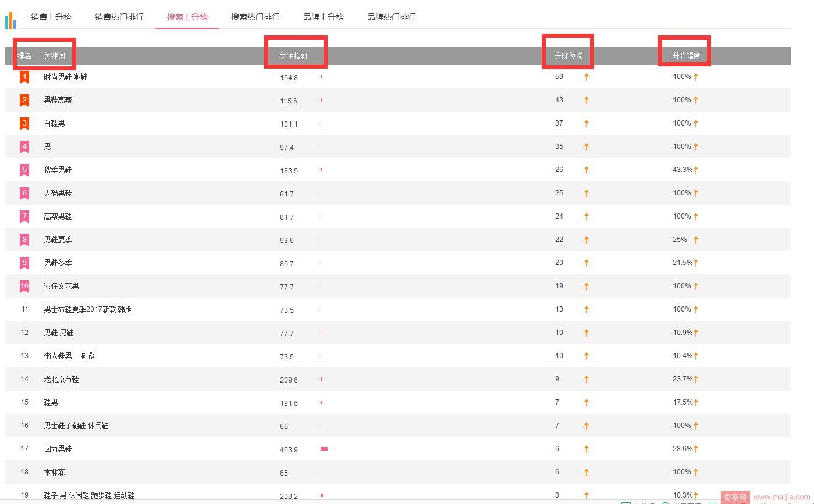The image size is (814, 504).
Task: Click the 升降幅度 column header
Action: pos(687,56)
